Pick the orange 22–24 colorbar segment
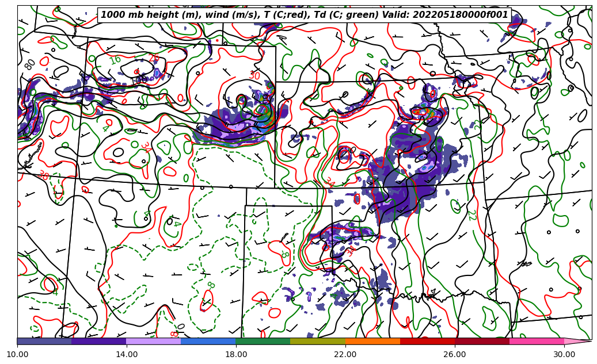 pyautogui.click(x=372, y=341)
